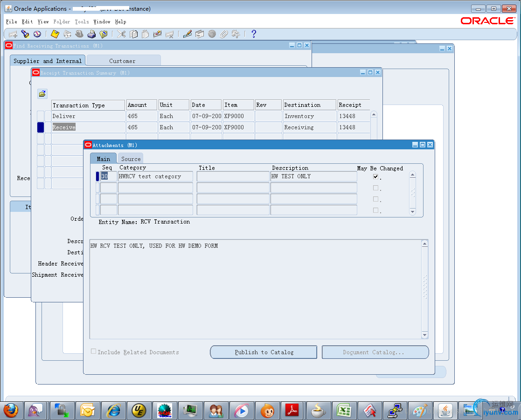
Task: Click the Next Step toolbar icon
Action: 67,34
